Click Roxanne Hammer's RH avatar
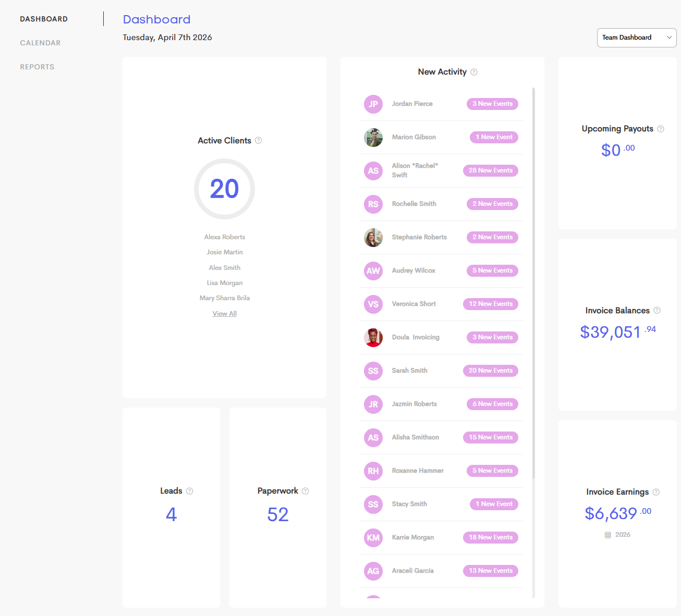This screenshot has height=616, width=681. tap(373, 471)
